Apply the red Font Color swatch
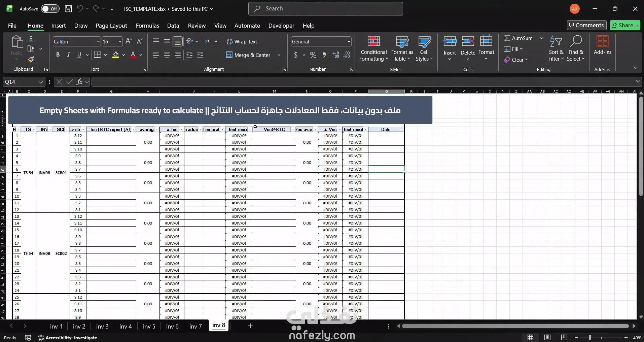The height and width of the screenshot is (342, 644). 133,55
